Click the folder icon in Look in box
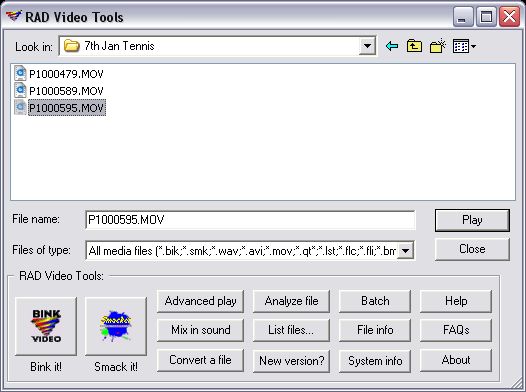526x392 pixels. click(71, 46)
